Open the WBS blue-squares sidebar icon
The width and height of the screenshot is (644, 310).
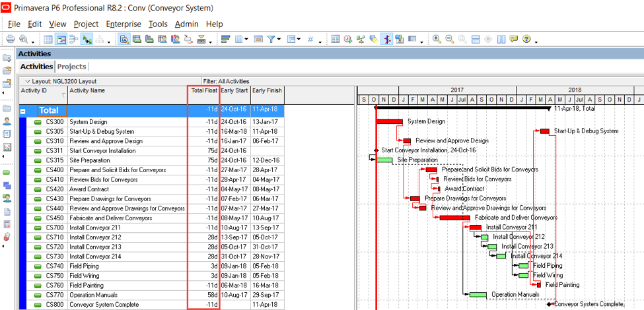7,185
